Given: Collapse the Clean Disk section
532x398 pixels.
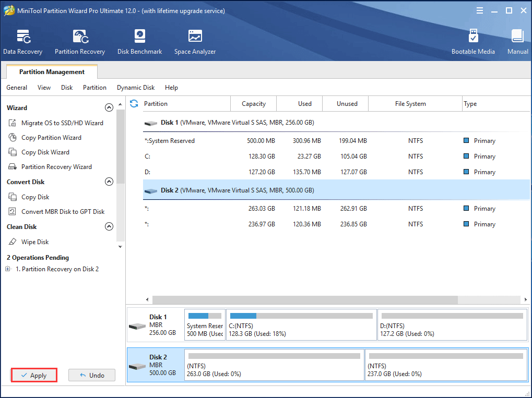Looking at the screenshot, I should [109, 226].
